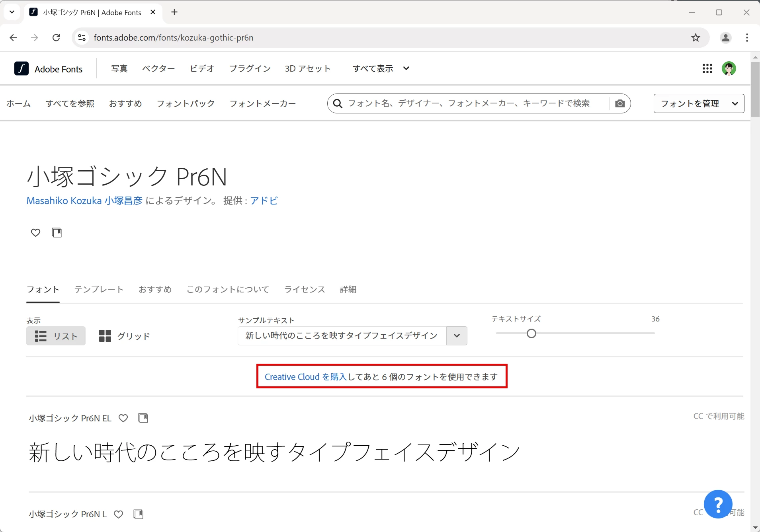
Task: Expand the すべて表示 menu
Action: tap(381, 68)
